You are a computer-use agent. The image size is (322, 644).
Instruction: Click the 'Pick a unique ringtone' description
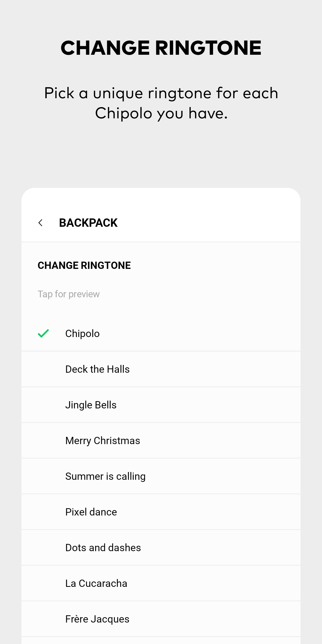click(161, 103)
